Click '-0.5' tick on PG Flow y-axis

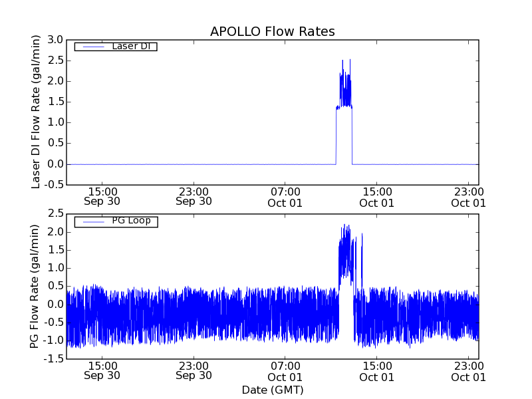tap(54, 323)
